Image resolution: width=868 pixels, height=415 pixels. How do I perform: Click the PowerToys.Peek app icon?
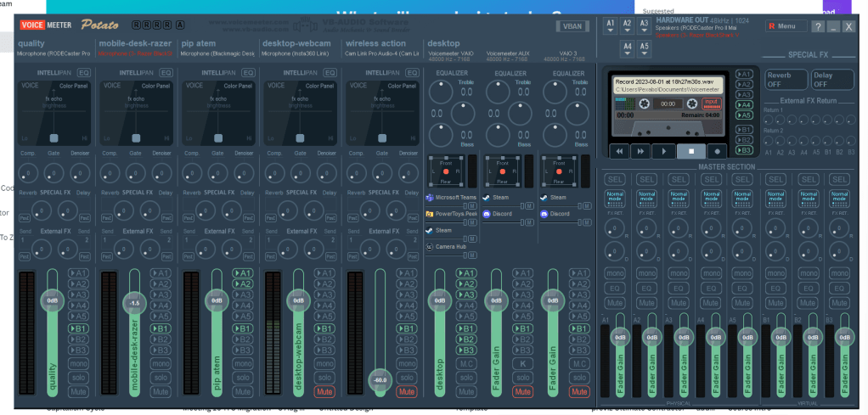click(430, 214)
